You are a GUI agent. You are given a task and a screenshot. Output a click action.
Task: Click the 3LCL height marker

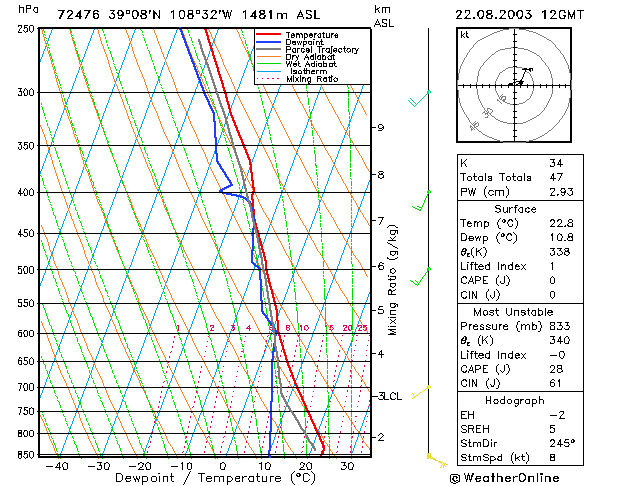pos(390,397)
